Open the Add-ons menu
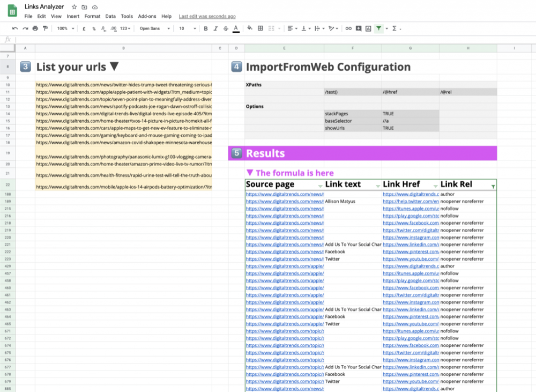This screenshot has height=392, width=536. tap(147, 16)
